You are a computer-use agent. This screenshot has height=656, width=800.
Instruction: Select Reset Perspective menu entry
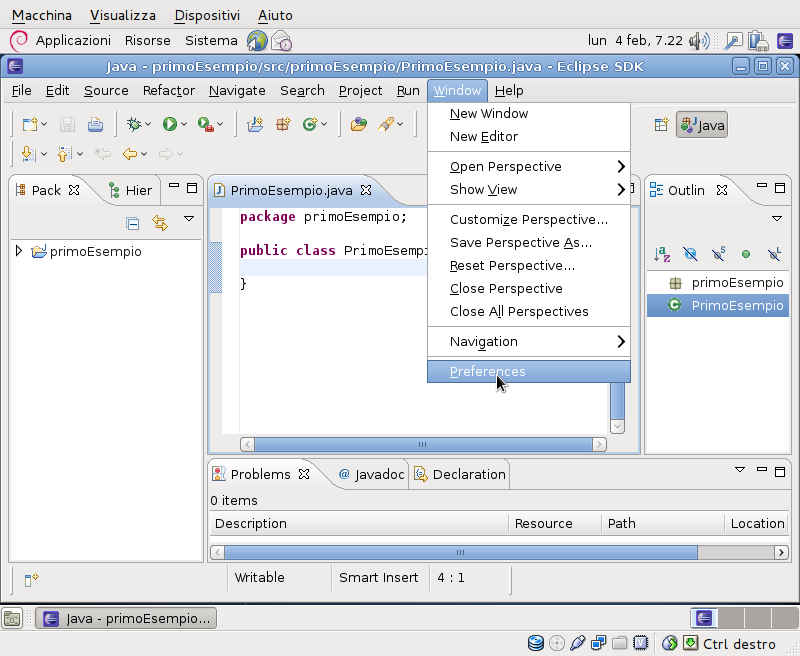pyautogui.click(x=529, y=266)
